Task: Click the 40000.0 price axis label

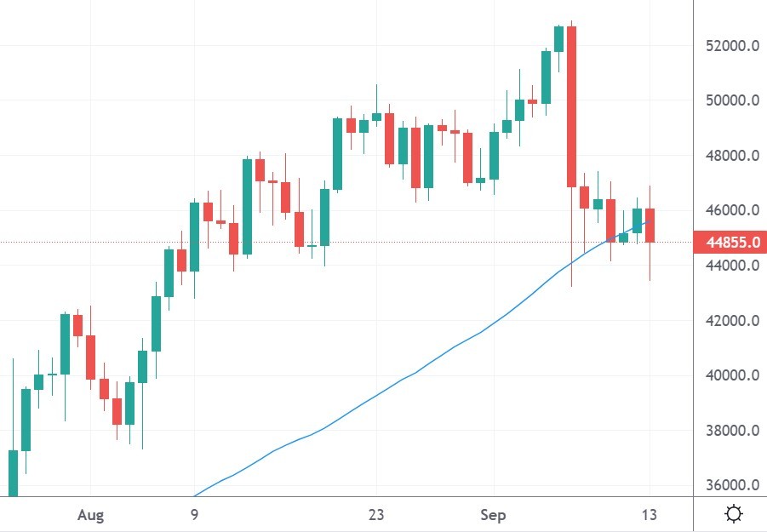Action: 730,375
